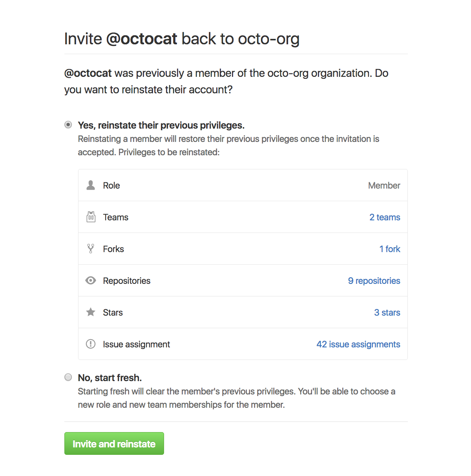Select 'Yes, reinstate their previous privileges' radio
This screenshot has height=476, width=471.
(68, 125)
